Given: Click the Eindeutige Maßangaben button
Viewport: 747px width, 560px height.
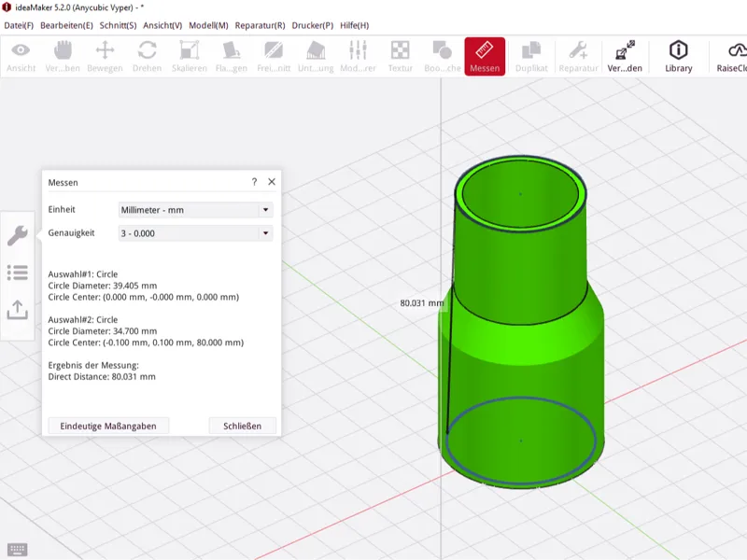Looking at the screenshot, I should (x=108, y=426).
